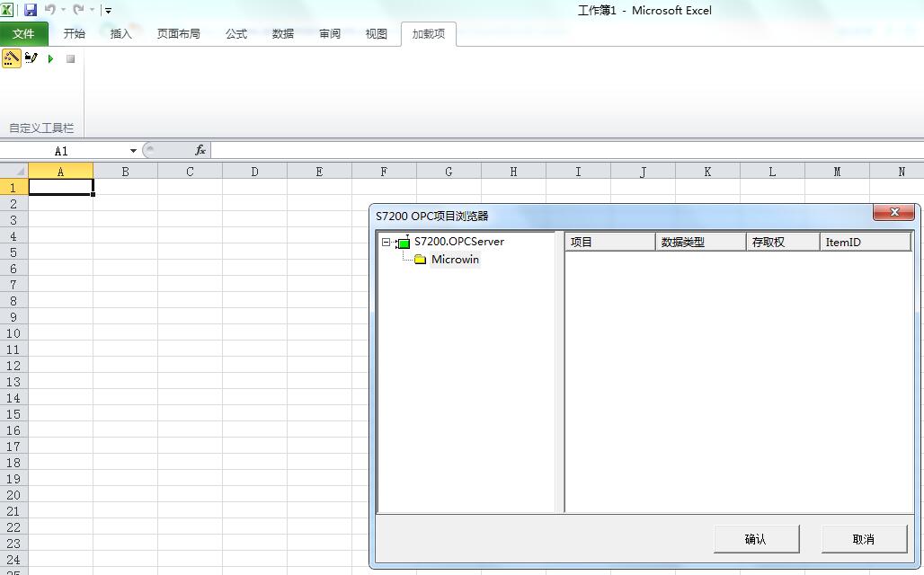Click the yellow Microwin folder icon
This screenshot has height=575, width=924.
pos(420,260)
